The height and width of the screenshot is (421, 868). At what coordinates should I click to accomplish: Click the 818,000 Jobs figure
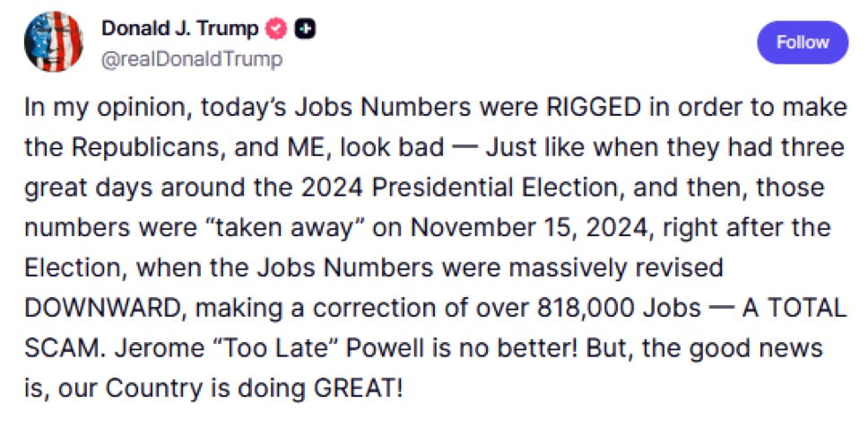click(x=619, y=309)
